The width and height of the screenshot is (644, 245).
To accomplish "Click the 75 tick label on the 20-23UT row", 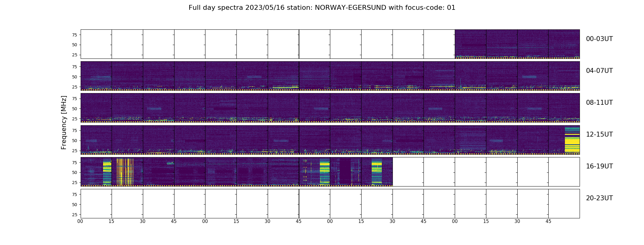I will click(x=75, y=194).
